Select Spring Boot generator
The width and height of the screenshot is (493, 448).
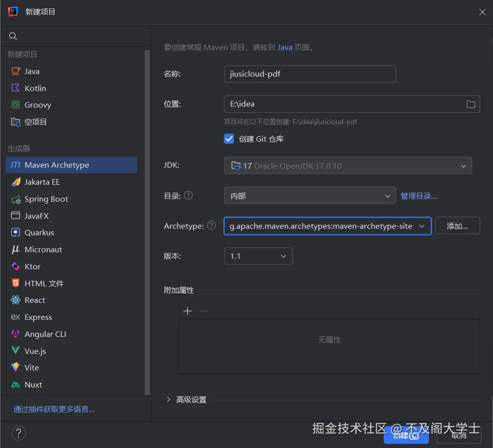click(x=71, y=199)
